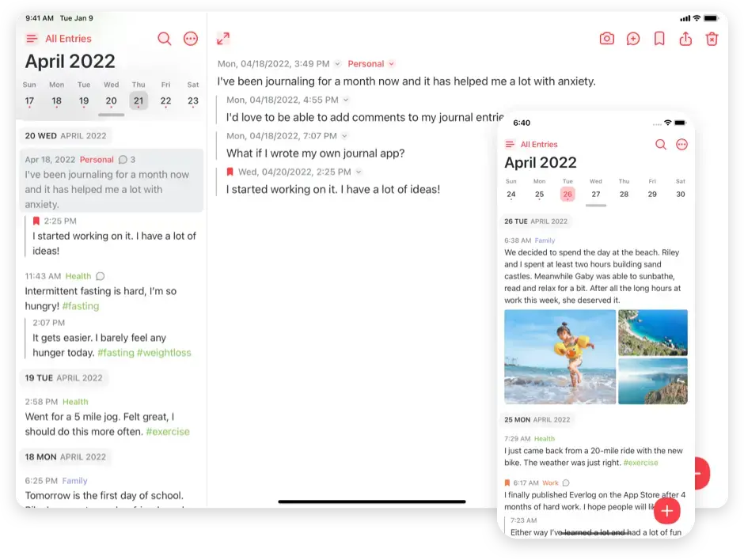
Task: Open the date dropdown for Mon 04/18/2022 3:49 PM
Action: pos(337,63)
